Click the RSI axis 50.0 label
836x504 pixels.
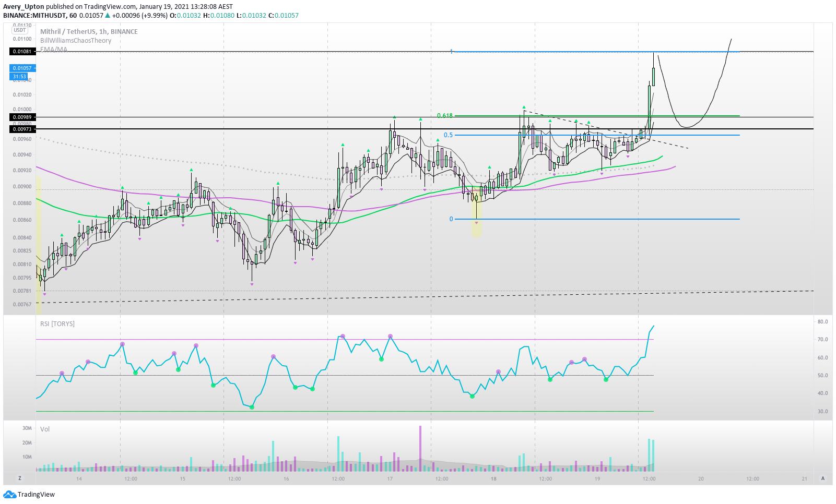tap(822, 375)
